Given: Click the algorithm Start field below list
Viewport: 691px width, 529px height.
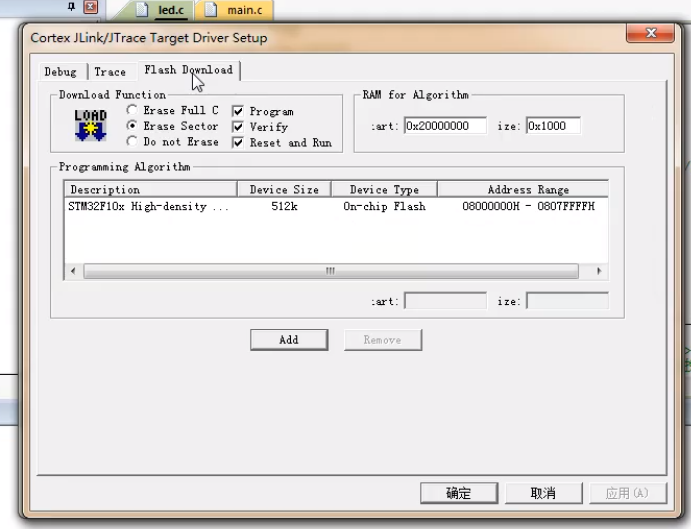Looking at the screenshot, I should pyautogui.click(x=445, y=301).
